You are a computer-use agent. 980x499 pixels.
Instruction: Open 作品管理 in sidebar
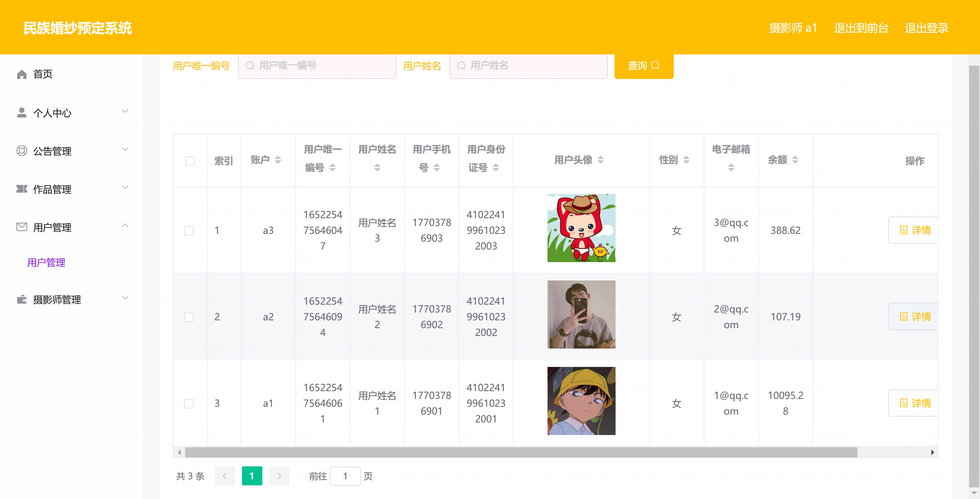coord(71,189)
